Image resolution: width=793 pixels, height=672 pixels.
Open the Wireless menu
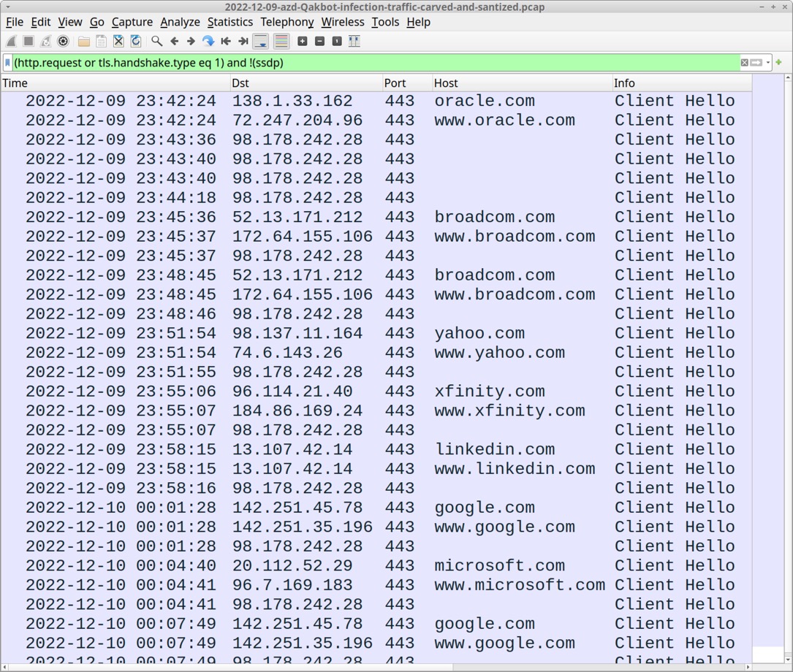coord(342,22)
